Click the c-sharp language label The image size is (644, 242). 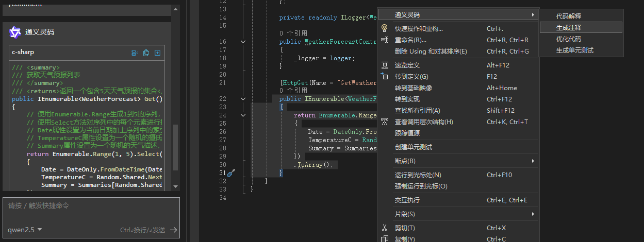(23, 53)
